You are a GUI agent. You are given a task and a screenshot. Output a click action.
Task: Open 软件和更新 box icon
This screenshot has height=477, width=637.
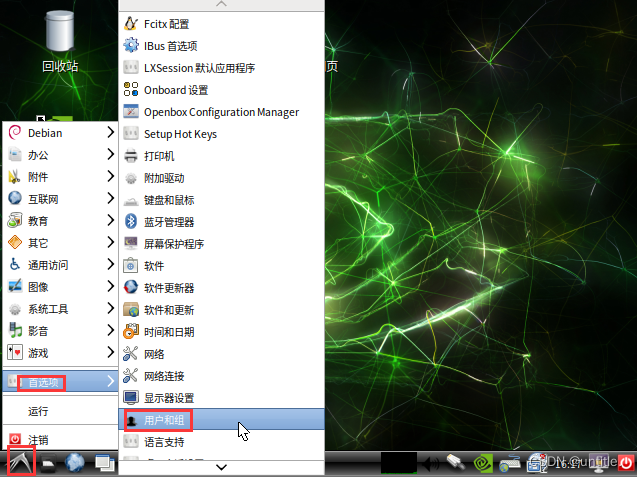(131, 310)
